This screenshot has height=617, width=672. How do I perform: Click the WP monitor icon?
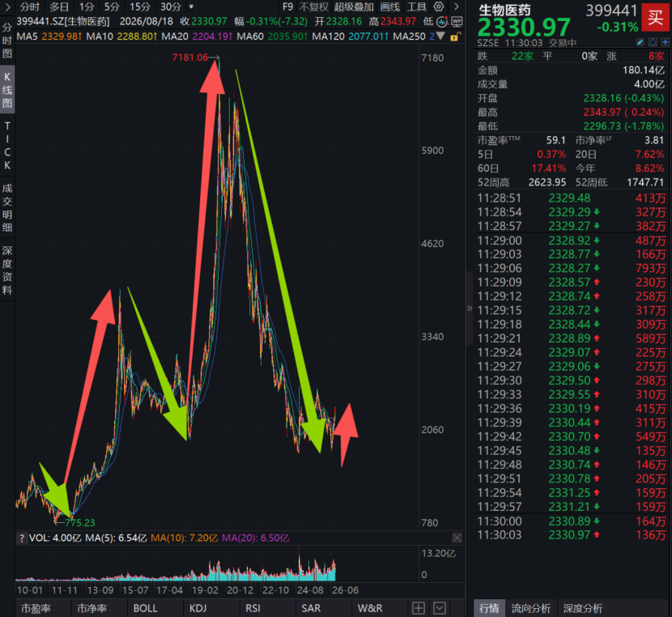(457, 21)
